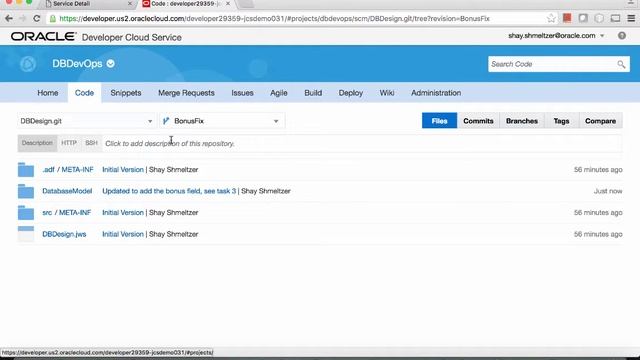Viewport: 640px width, 360px height.
Task: Open the Administration tab
Action: tap(436, 93)
